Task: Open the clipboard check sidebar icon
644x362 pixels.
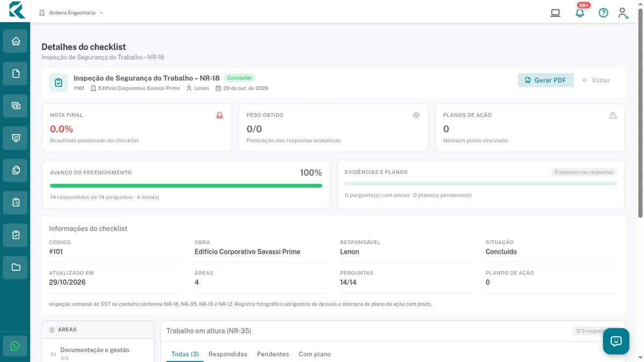Action: pyautogui.click(x=15, y=235)
